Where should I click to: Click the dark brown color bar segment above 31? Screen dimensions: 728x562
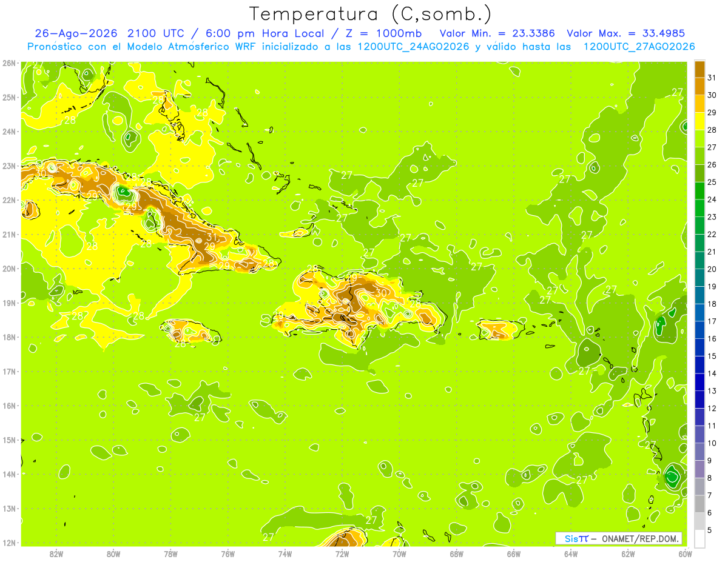pyautogui.click(x=699, y=69)
